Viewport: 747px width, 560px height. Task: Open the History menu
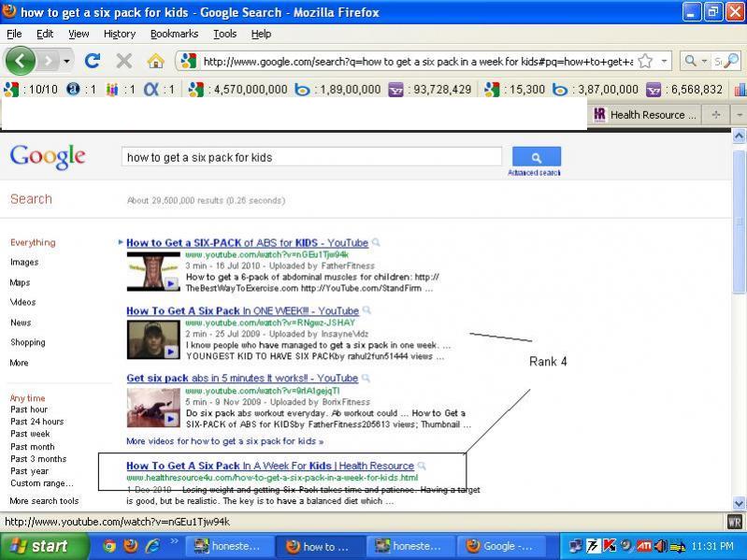click(x=120, y=34)
